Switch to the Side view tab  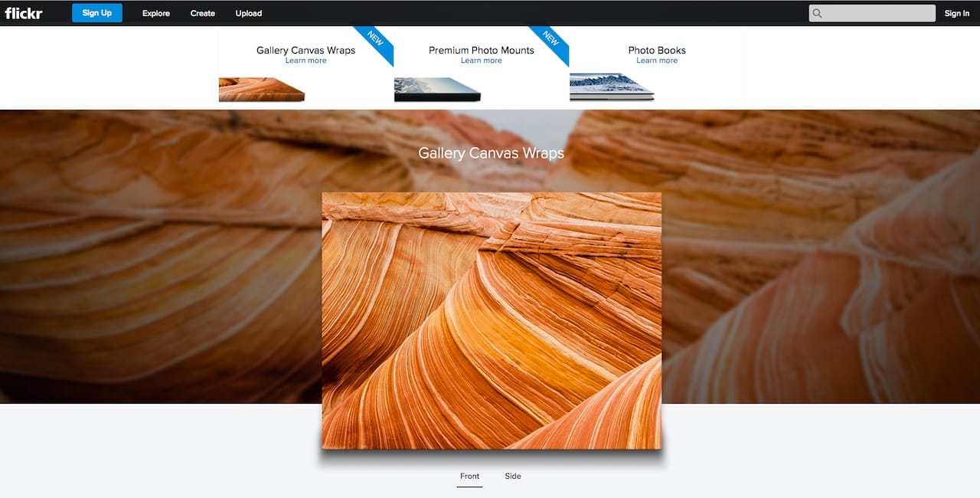512,476
